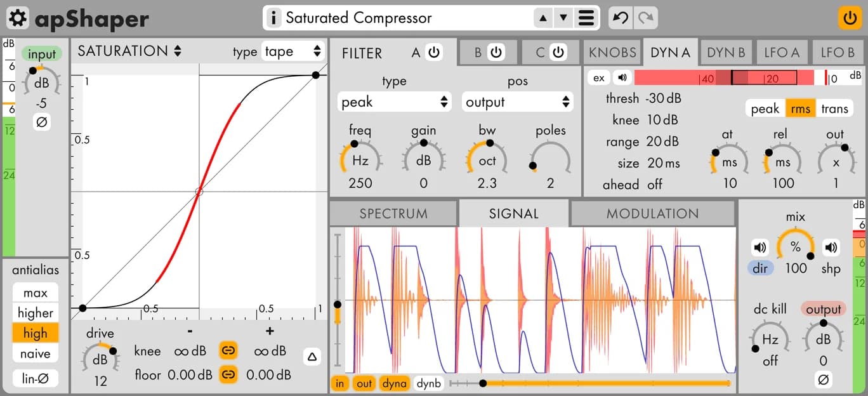This screenshot has width=868, height=396.
Task: Click the preset info icon
Action: click(273, 18)
